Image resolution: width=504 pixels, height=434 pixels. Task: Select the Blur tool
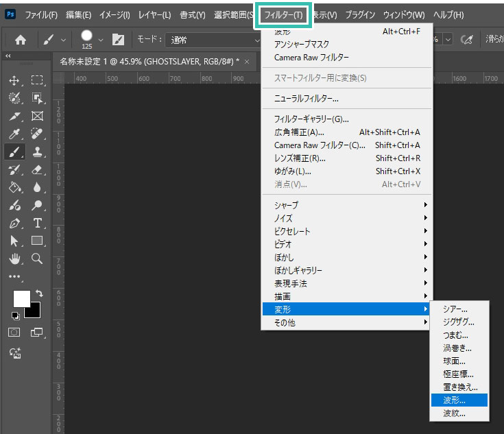(37, 187)
